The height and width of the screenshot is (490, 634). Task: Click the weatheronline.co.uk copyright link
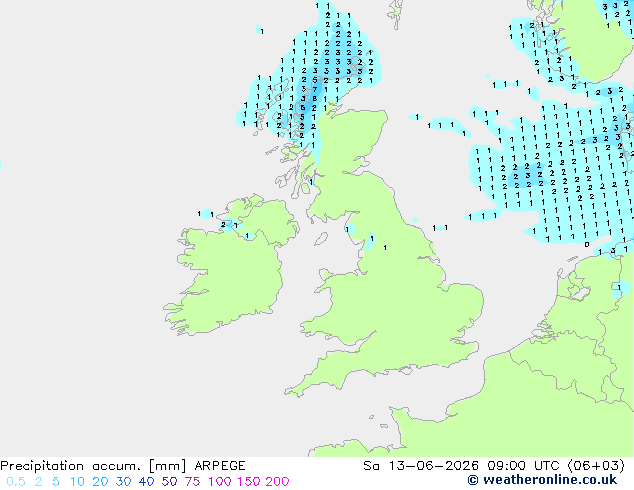coord(542,480)
